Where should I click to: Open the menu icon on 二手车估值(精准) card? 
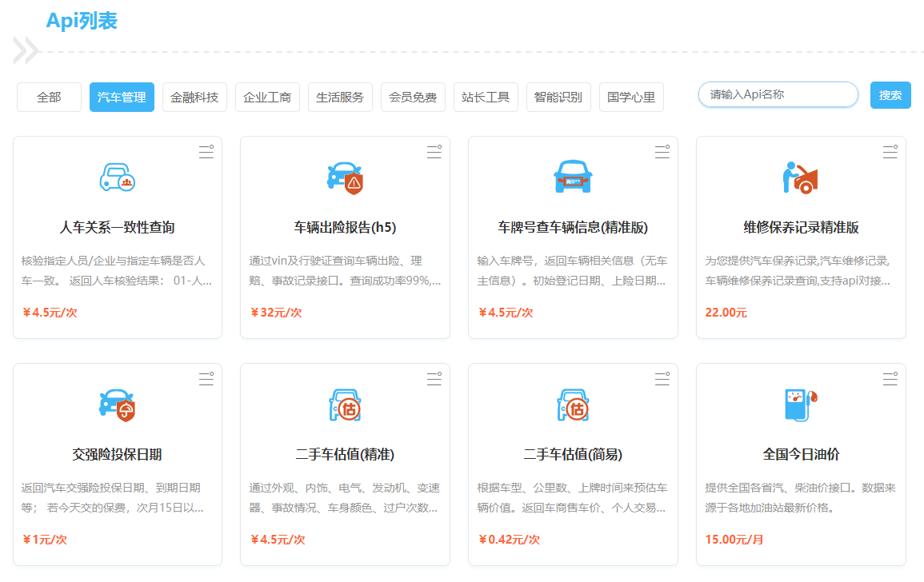click(x=434, y=379)
